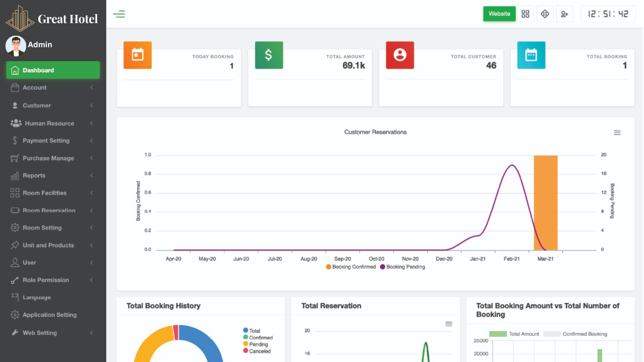Click the fullscreen crosshair icon
Image resolution: width=644 pixels, height=362 pixels.
tap(545, 14)
